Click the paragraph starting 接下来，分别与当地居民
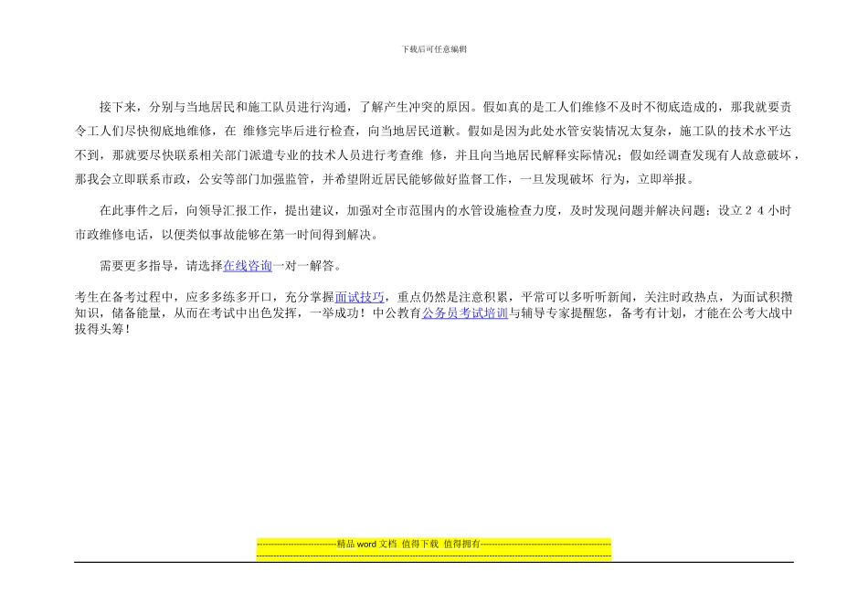This screenshot has height=614, width=868. pyautogui.click(x=438, y=143)
